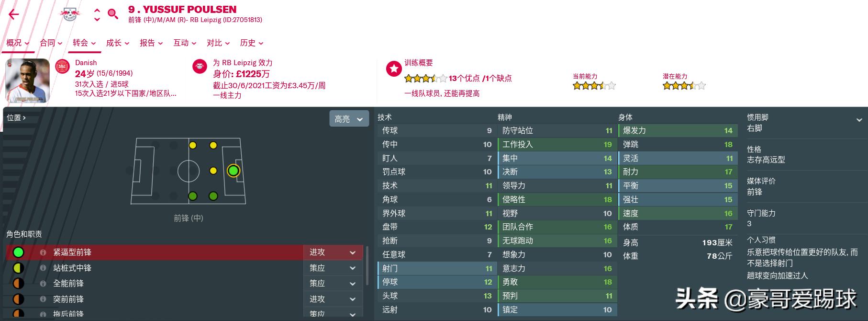Click the 勇敢 attribute row
The width and height of the screenshot is (868, 321).
(x=557, y=282)
